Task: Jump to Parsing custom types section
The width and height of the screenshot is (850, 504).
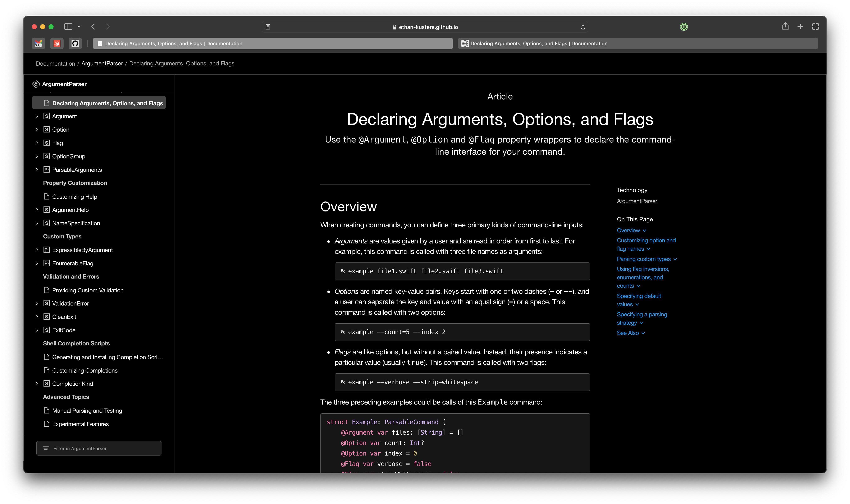Action: 643,259
